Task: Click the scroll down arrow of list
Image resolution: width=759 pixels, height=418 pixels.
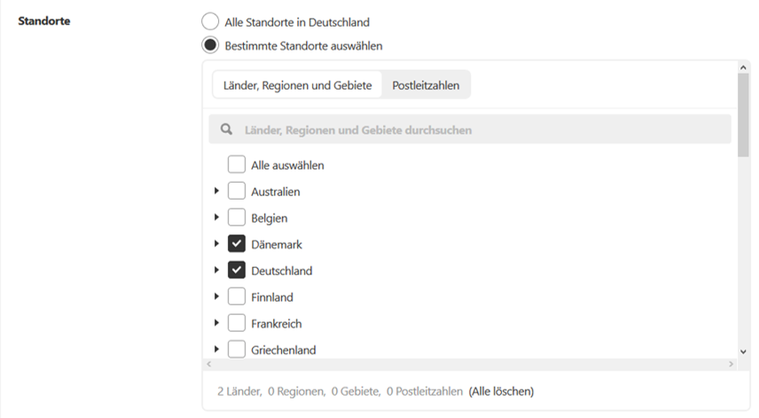Action: [x=743, y=352]
